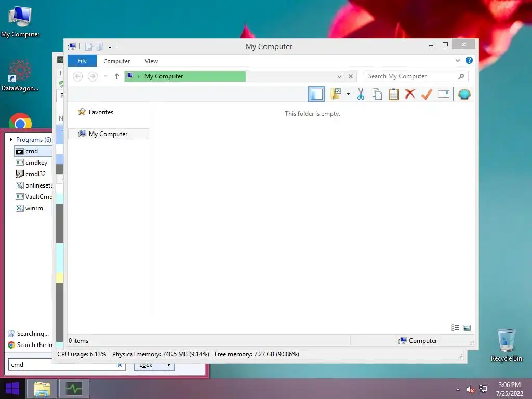Image resolution: width=532 pixels, height=399 pixels.
Task: Click My Computer system icon in title bar
Action: [72, 46]
